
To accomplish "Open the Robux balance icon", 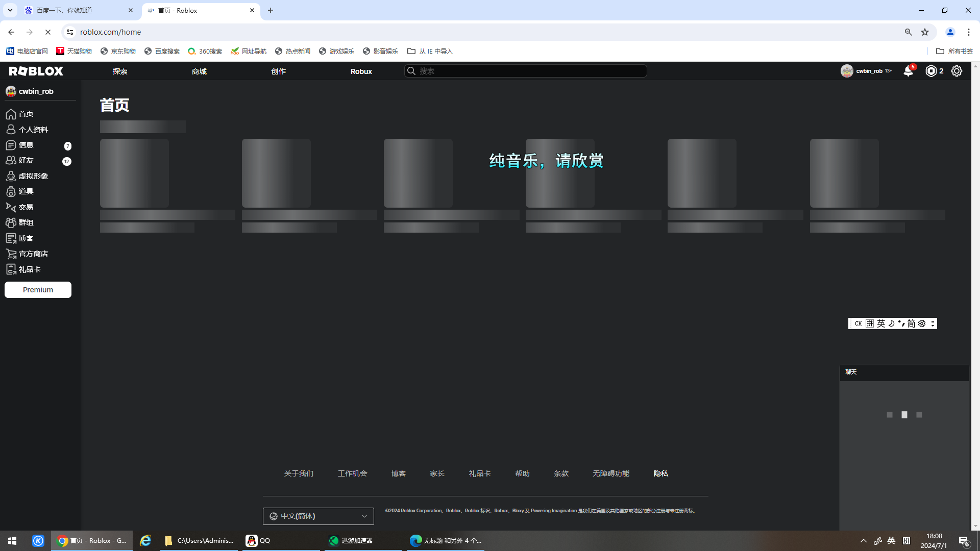I will click(x=931, y=71).
